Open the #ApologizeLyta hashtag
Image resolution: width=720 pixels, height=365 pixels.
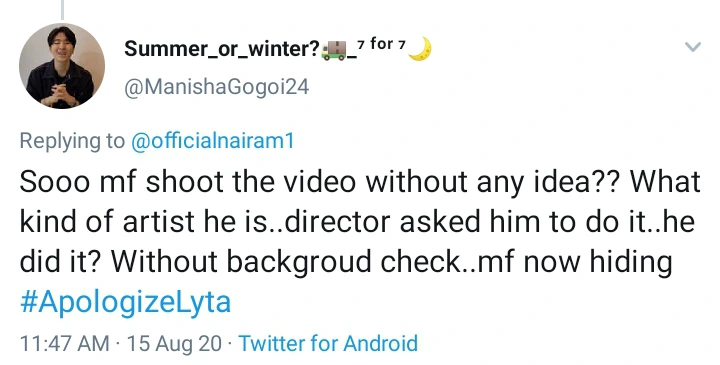[125, 303]
